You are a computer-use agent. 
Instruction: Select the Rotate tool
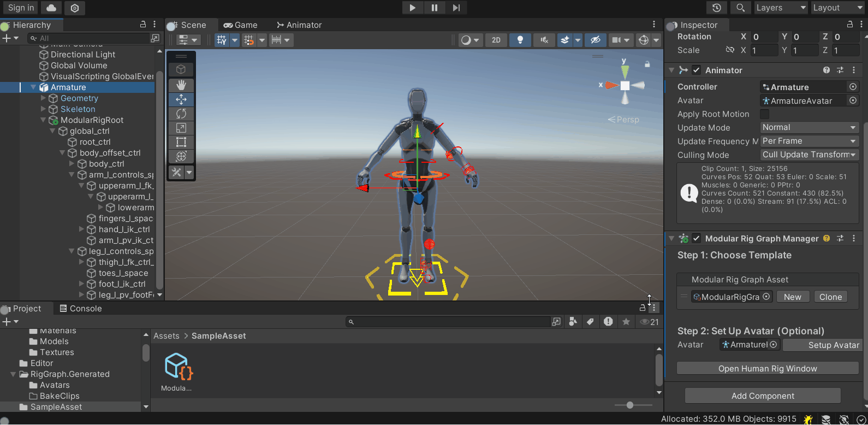pyautogui.click(x=181, y=114)
